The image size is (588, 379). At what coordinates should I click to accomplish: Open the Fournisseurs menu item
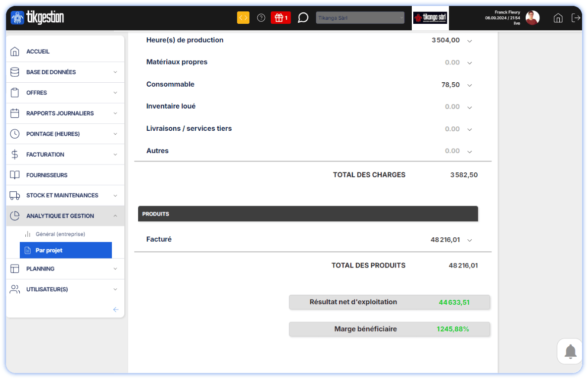47,175
